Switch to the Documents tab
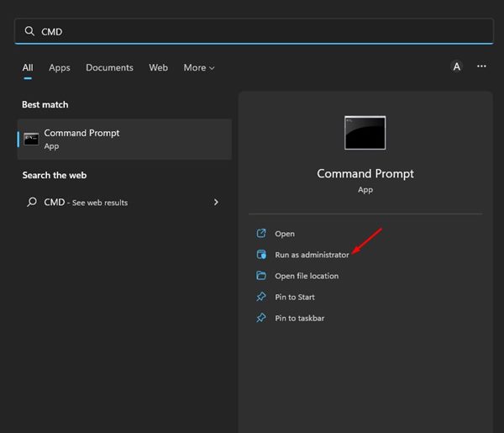This screenshot has height=433, width=504. click(x=109, y=67)
